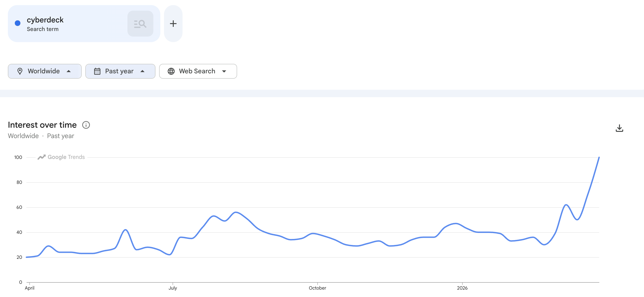This screenshot has width=644, height=297.
Task: Click the July label on the axis
Action: pos(173,288)
